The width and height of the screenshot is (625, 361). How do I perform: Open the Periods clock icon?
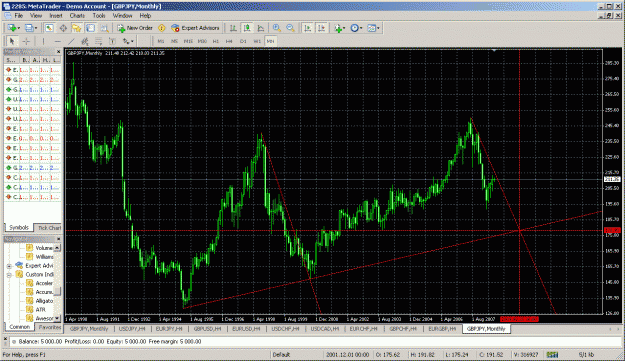pos(354,28)
